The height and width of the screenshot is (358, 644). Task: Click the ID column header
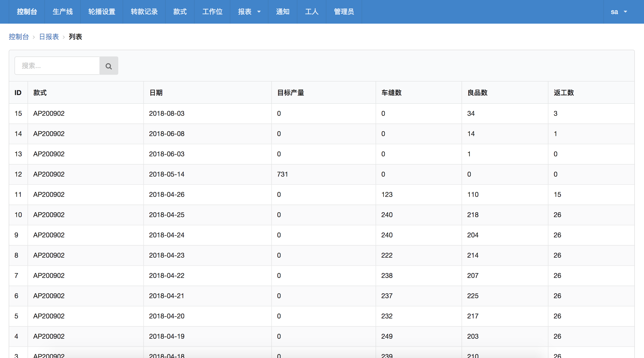tap(18, 93)
